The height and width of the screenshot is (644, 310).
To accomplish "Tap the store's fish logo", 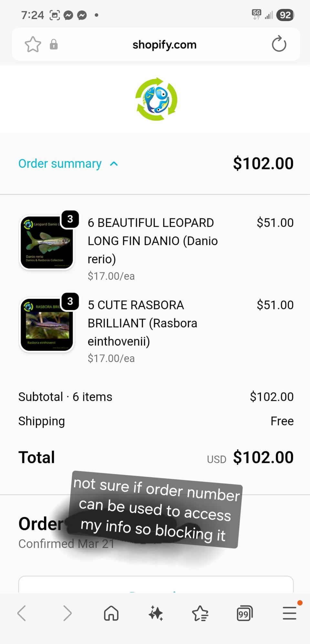I will 156,99.
